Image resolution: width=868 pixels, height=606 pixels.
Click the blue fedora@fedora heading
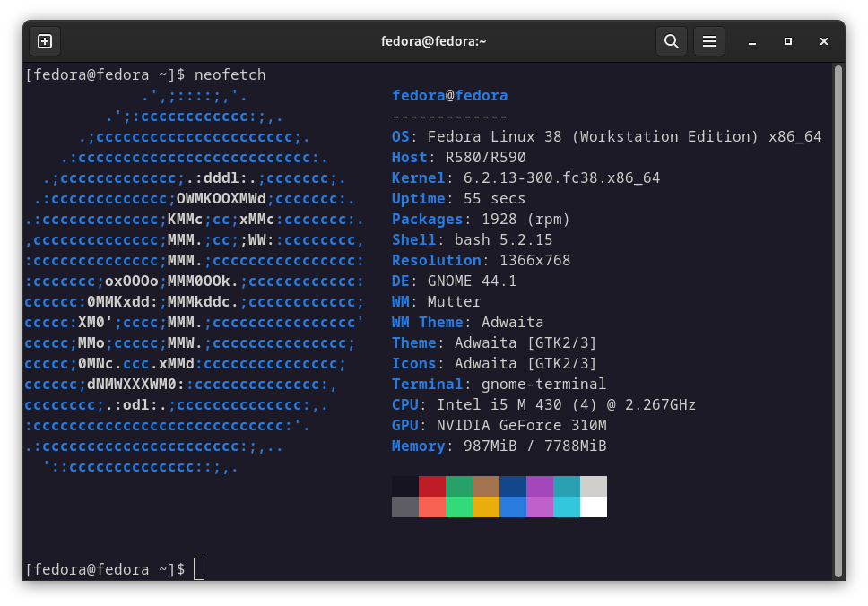(x=449, y=96)
